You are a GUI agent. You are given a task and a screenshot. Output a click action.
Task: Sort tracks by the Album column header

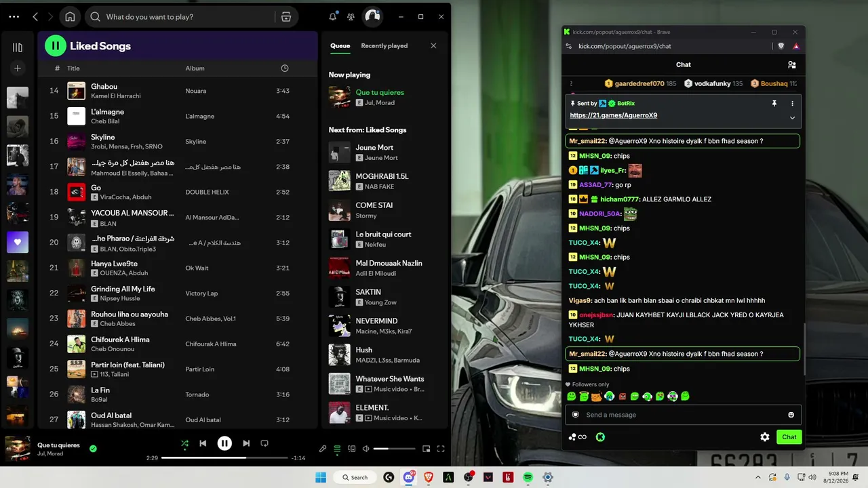coord(195,68)
